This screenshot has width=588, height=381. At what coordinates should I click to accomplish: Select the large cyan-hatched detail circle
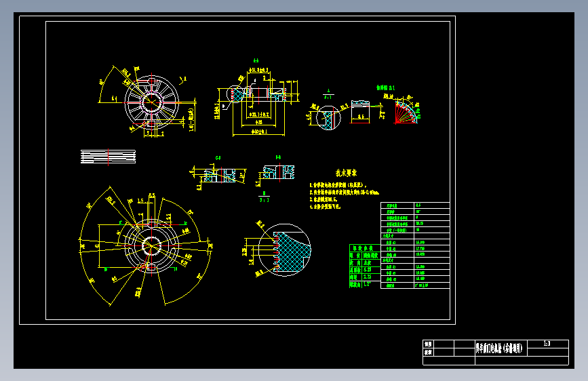point(285,250)
